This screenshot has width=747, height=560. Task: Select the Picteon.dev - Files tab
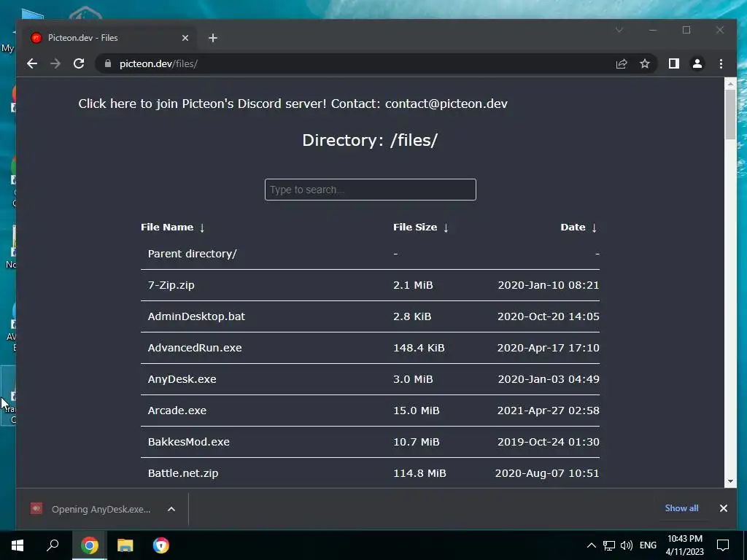click(x=109, y=38)
